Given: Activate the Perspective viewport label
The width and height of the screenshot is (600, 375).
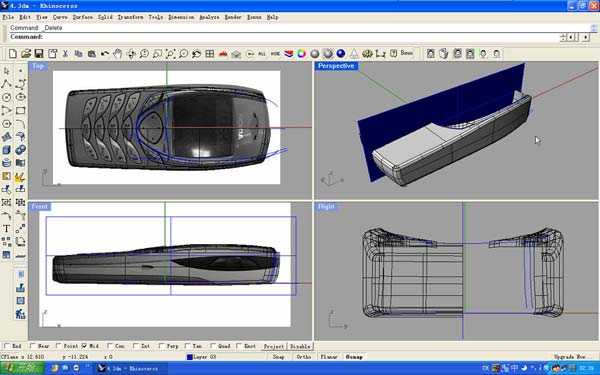Looking at the screenshot, I should pos(336,66).
